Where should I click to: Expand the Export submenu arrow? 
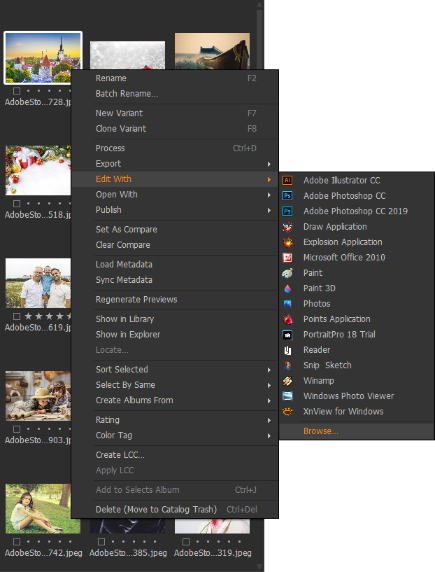pyautogui.click(x=269, y=164)
